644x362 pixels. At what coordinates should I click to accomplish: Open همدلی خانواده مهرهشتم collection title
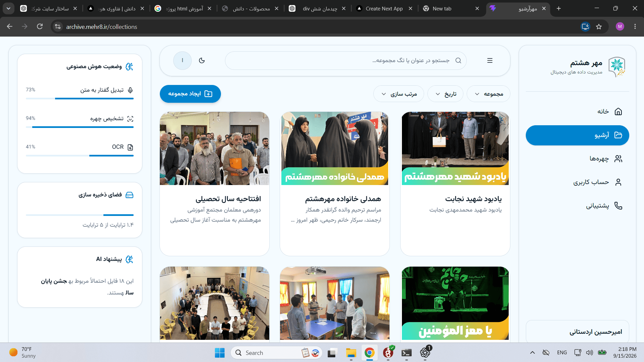(x=343, y=199)
